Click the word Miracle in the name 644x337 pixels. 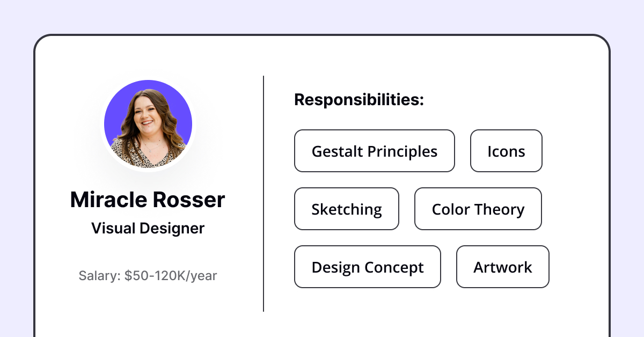tap(109, 200)
